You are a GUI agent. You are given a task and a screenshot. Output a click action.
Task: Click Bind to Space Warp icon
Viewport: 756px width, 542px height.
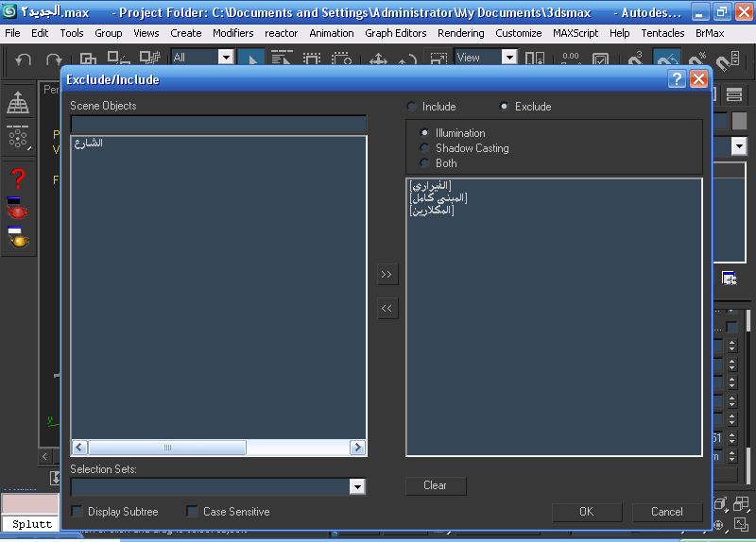149,59
